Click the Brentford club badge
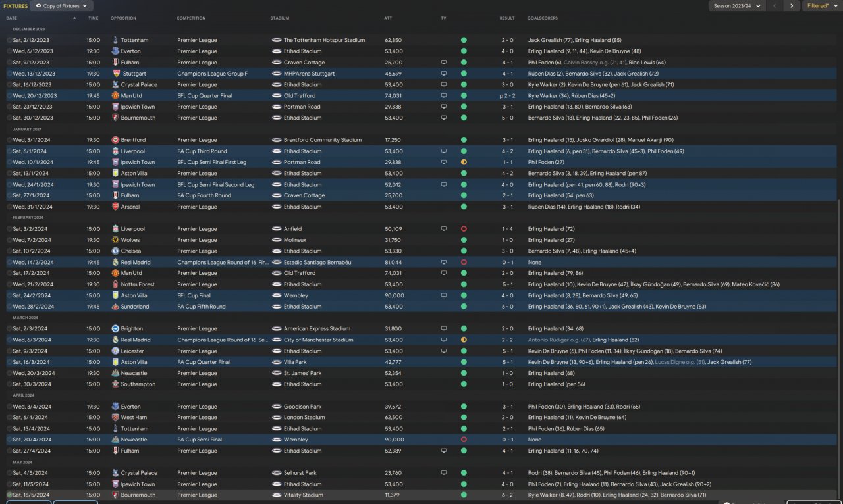This screenshot has height=504, width=843. point(116,140)
